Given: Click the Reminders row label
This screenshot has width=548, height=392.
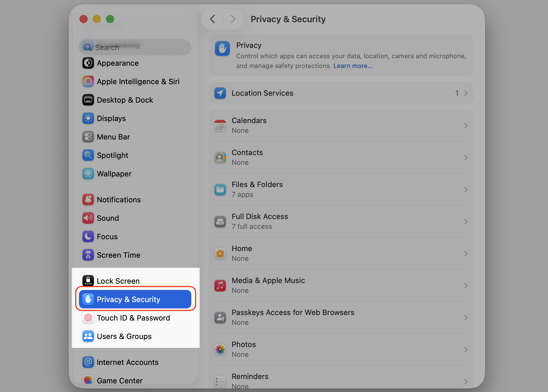Looking at the screenshot, I should coord(250,376).
